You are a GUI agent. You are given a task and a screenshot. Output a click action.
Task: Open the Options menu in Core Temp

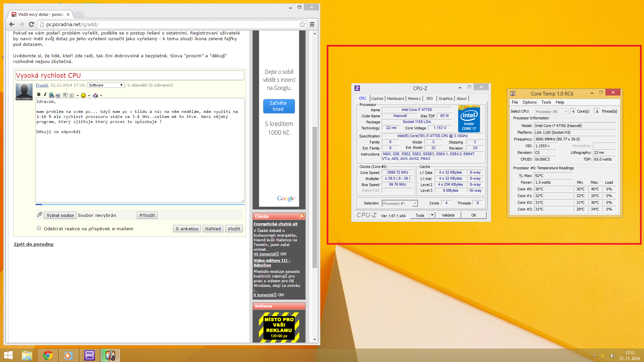[x=529, y=102]
